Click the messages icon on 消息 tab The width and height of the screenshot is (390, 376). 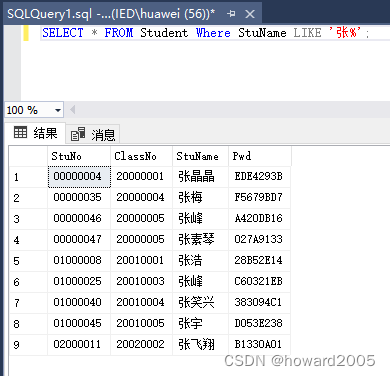(x=78, y=134)
